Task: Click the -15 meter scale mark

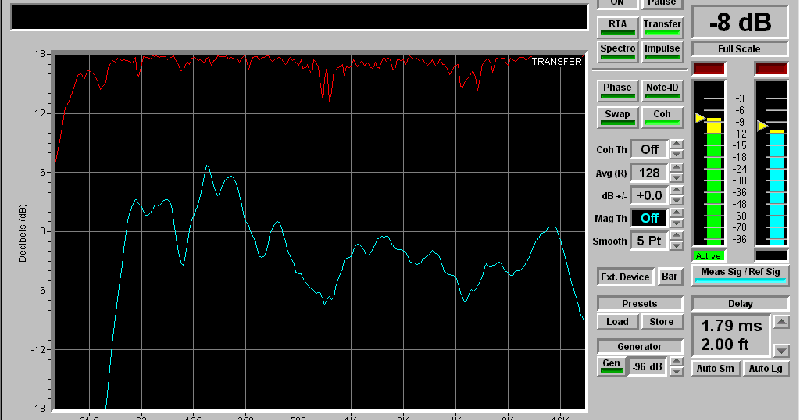Action: (739, 145)
